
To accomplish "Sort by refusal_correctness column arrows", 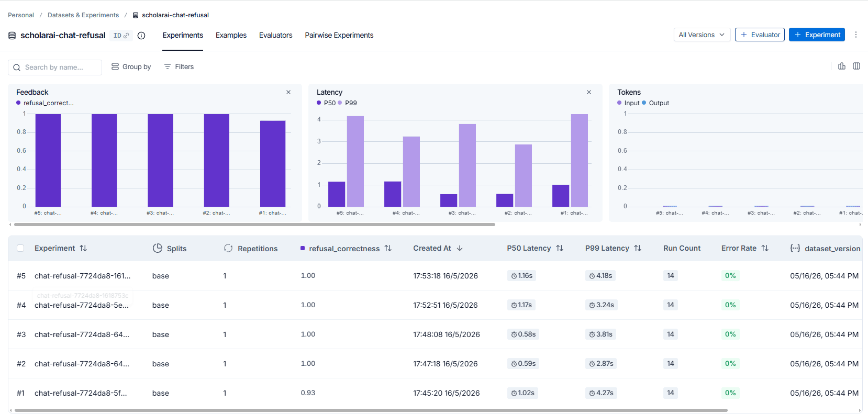I will coord(388,248).
